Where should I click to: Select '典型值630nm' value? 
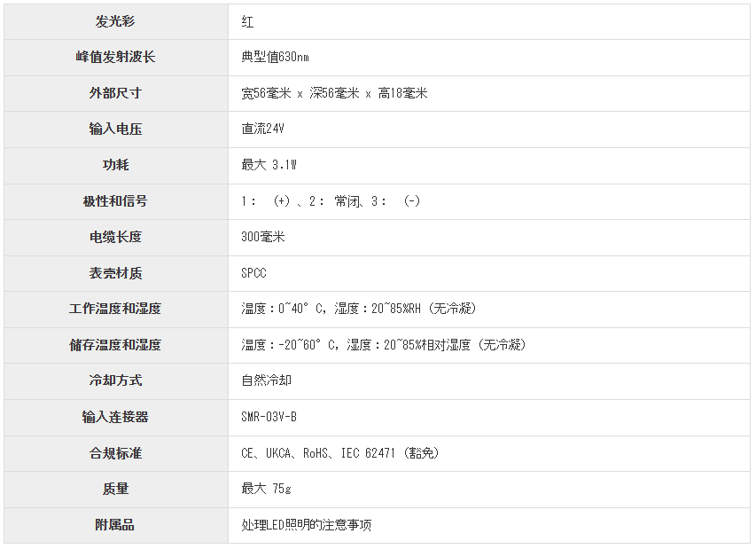point(275,57)
